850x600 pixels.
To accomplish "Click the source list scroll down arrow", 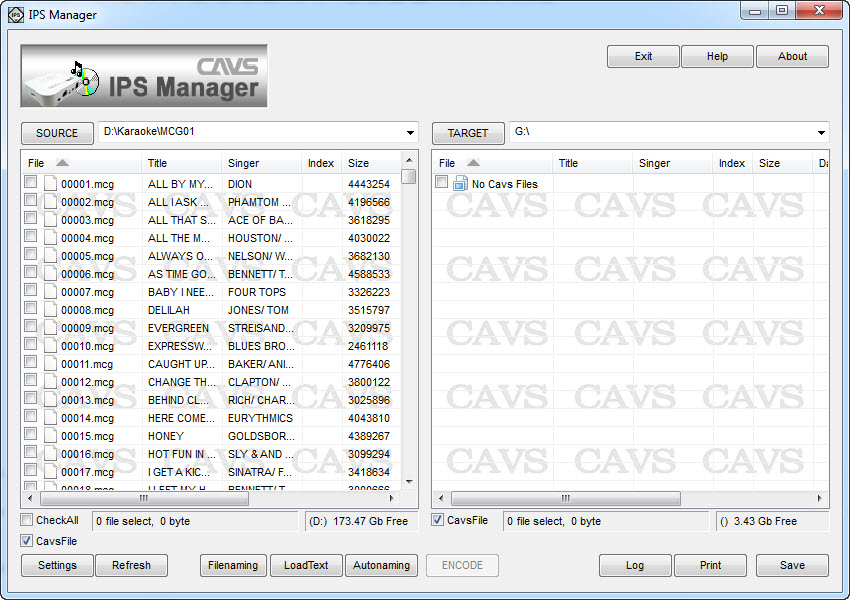I will (409, 480).
